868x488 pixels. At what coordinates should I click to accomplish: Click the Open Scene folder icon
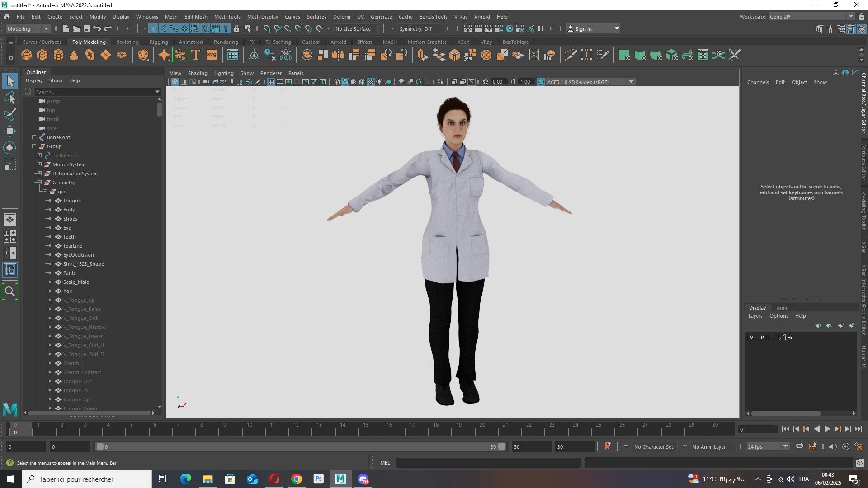[x=76, y=28]
